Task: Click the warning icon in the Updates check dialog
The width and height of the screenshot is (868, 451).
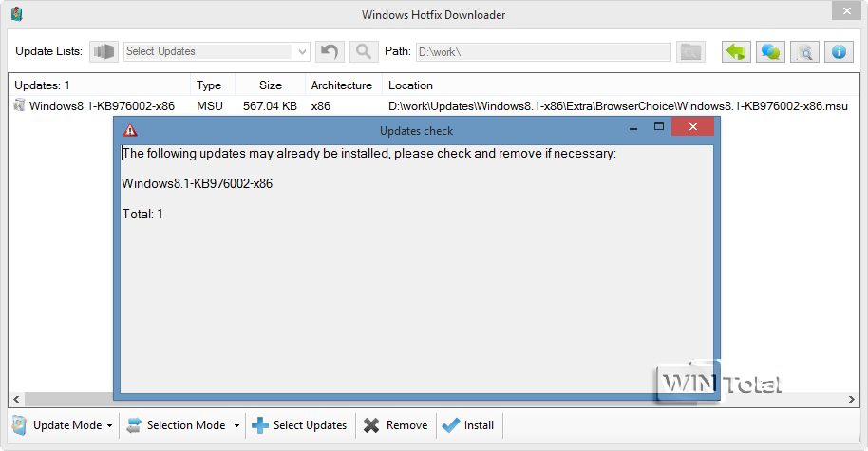Action: click(x=130, y=131)
